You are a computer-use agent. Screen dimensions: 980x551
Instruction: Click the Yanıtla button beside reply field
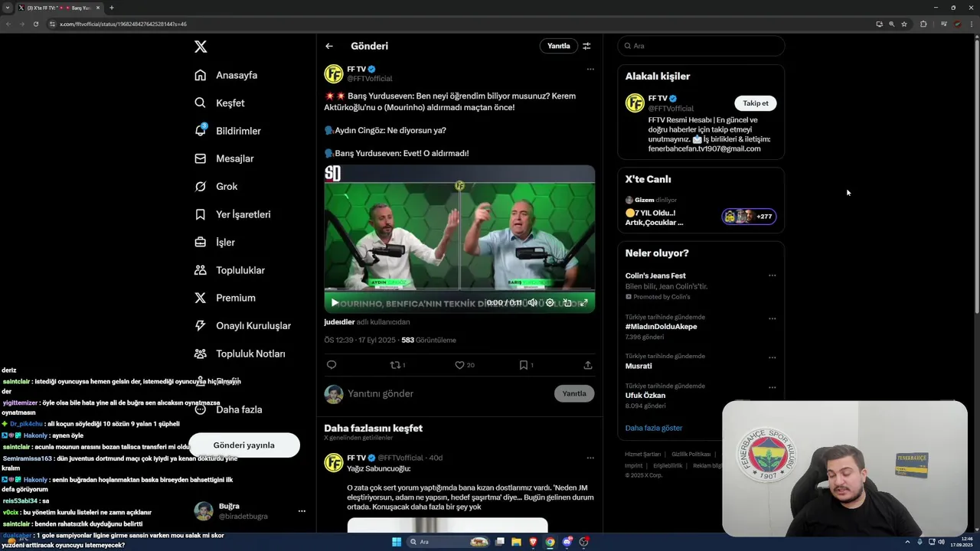point(574,393)
